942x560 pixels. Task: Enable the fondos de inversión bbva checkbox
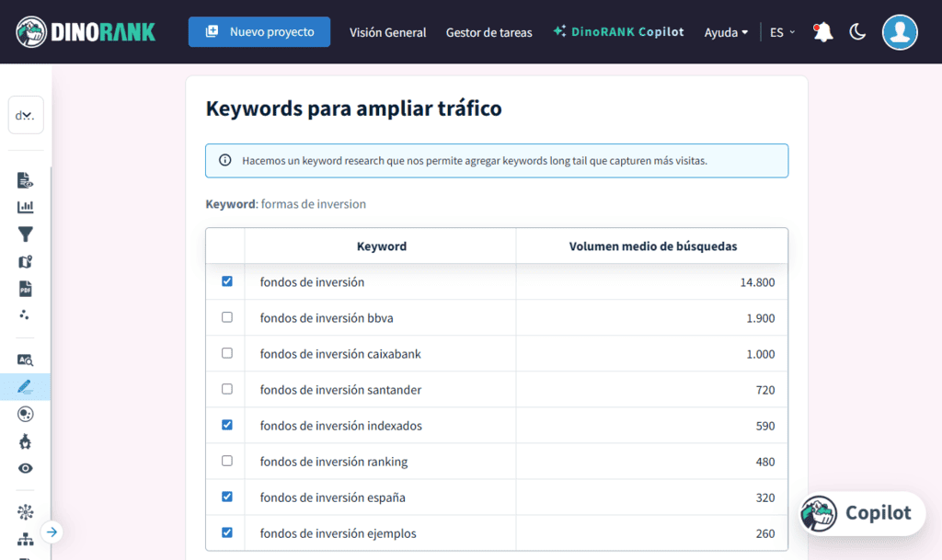tap(226, 317)
